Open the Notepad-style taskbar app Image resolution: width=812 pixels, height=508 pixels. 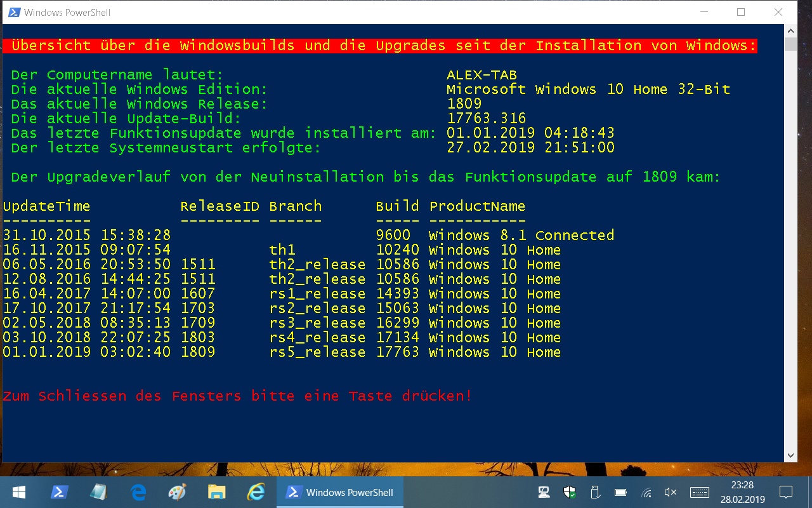pyautogui.click(x=98, y=492)
